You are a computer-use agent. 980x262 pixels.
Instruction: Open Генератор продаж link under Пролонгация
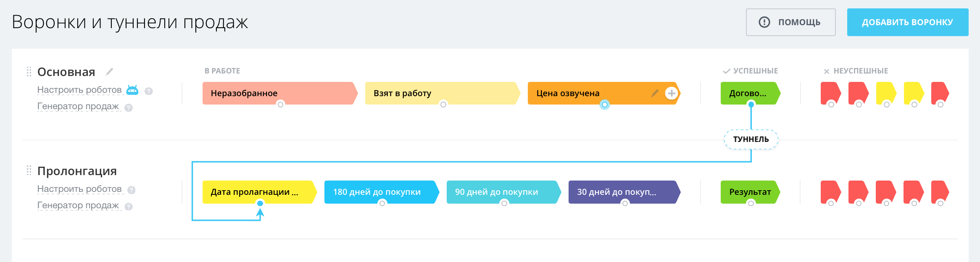pos(78,205)
